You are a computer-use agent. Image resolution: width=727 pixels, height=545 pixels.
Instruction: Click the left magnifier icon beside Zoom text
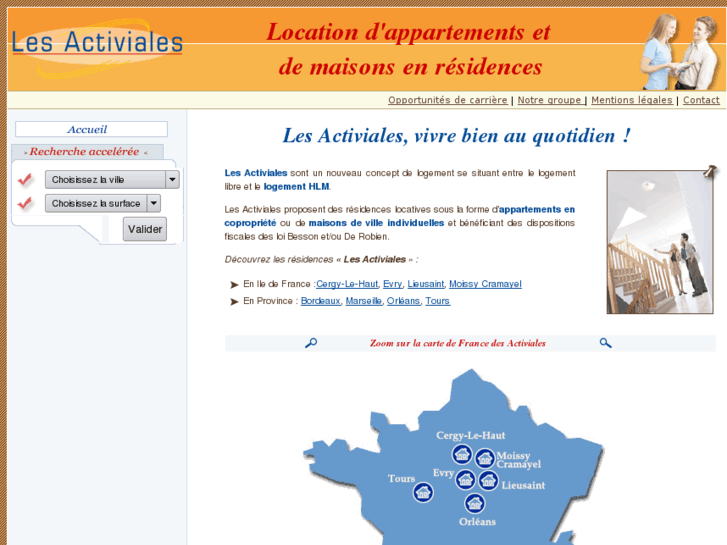[311, 343]
